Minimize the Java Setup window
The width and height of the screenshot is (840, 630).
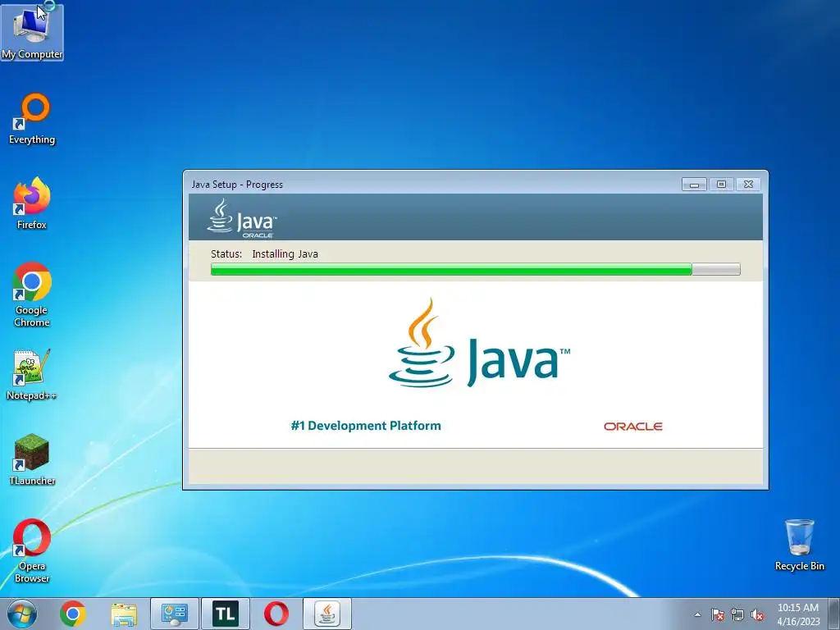(694, 185)
